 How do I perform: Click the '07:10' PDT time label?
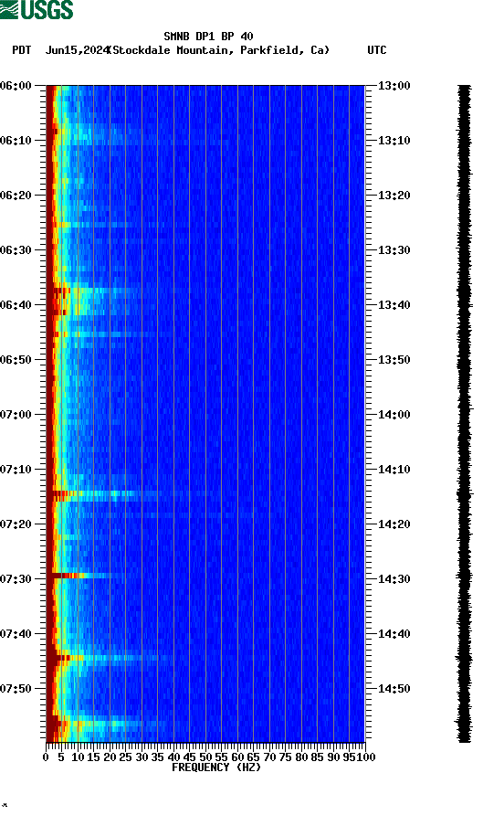(x=16, y=470)
